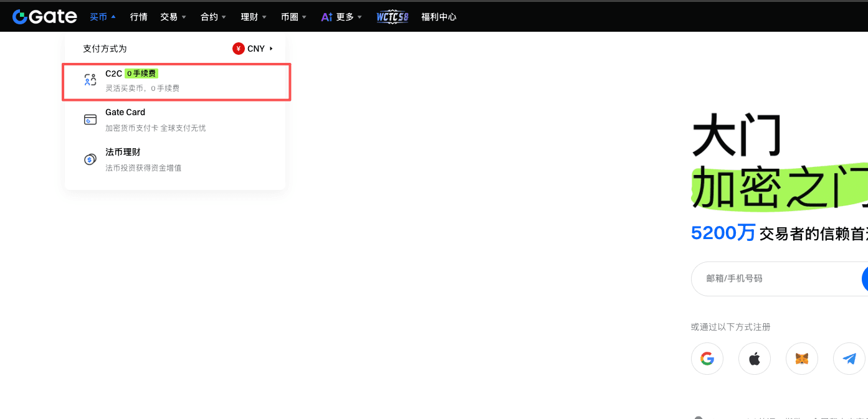Sign up with Telegram
This screenshot has width=868, height=419.
coord(849,359)
